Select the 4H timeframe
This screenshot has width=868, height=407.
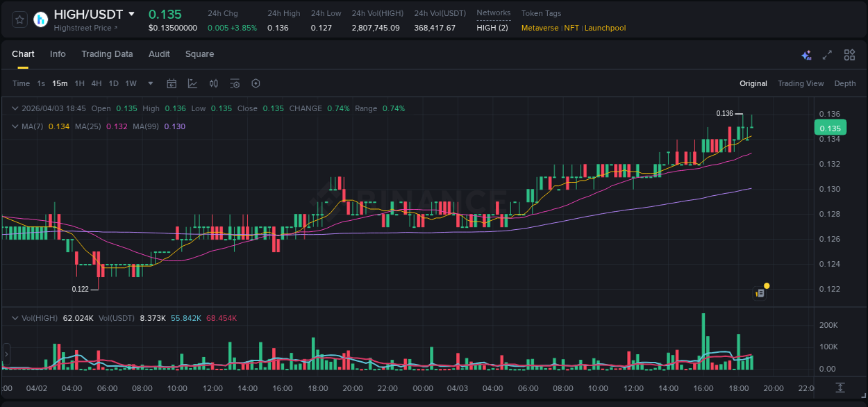97,83
